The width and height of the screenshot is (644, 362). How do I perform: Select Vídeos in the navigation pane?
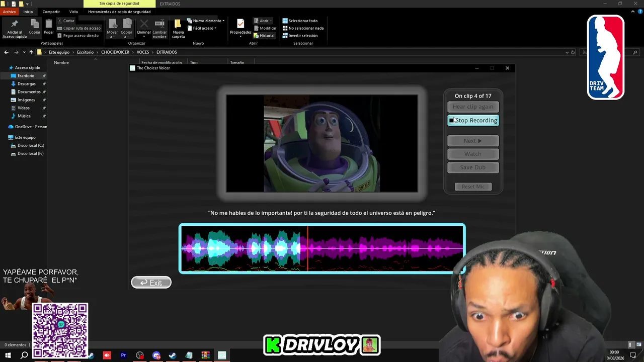tap(24, 108)
